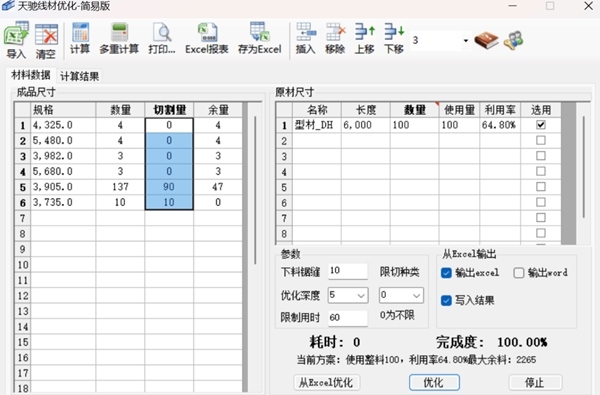The image size is (600, 395).
Task: Open the toolbar dropdown showing 3
Action: pos(440,40)
